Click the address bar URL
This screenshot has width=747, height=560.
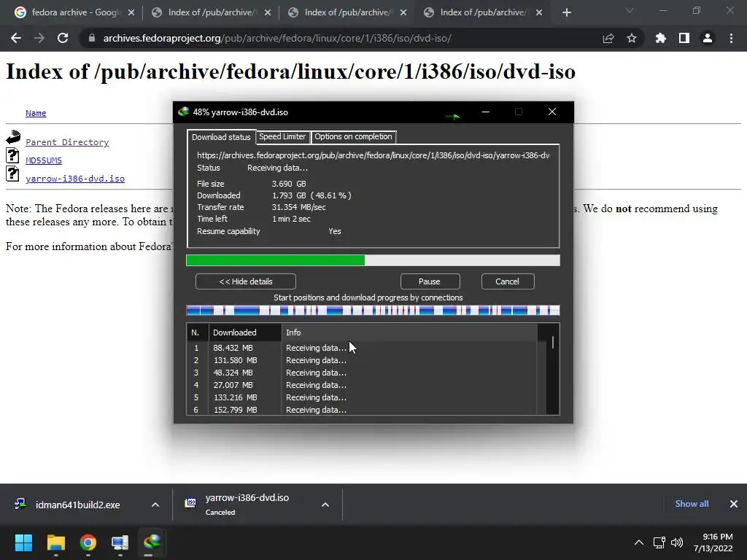(277, 38)
